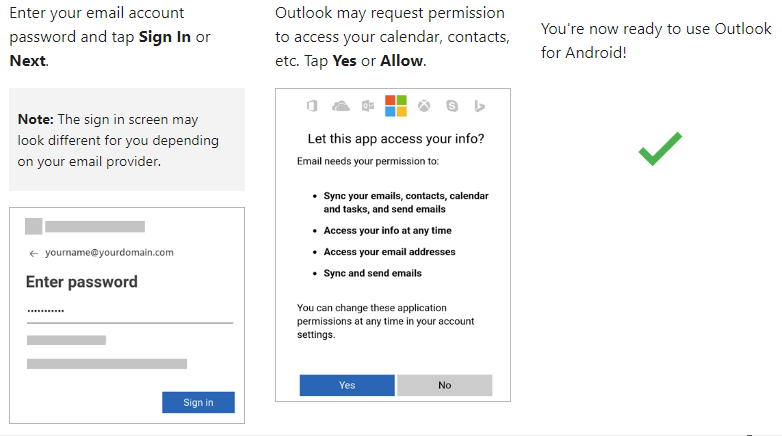Click the Note about sign in screen
This screenshot has width=782, height=436.
tap(127, 140)
